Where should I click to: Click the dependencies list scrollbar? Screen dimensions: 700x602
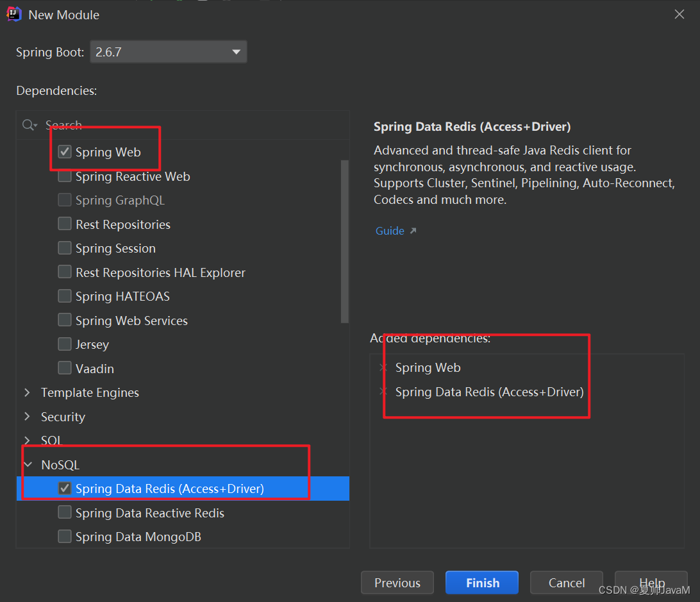[345, 241]
